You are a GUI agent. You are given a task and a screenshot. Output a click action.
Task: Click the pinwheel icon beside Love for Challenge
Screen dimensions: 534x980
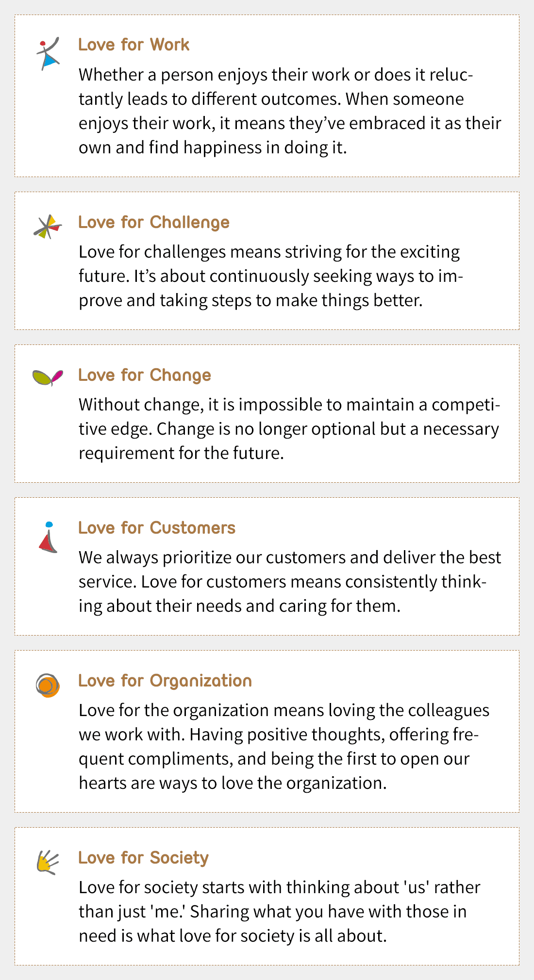[48, 226]
